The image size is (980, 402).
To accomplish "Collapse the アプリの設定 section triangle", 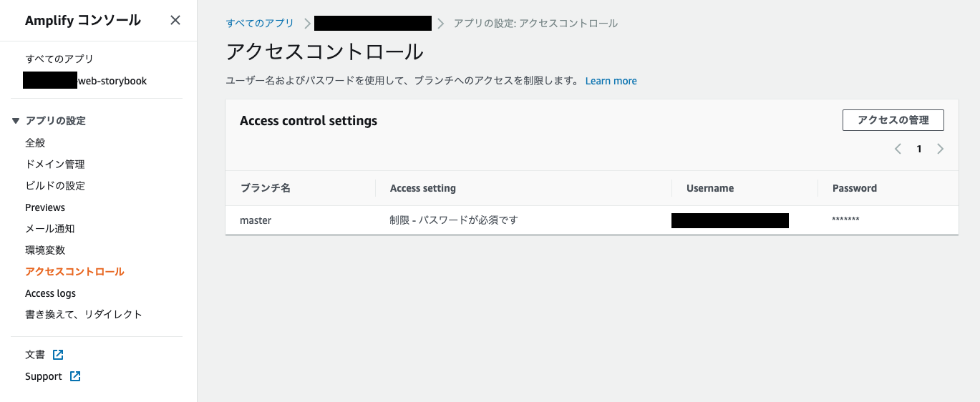I will coord(16,121).
